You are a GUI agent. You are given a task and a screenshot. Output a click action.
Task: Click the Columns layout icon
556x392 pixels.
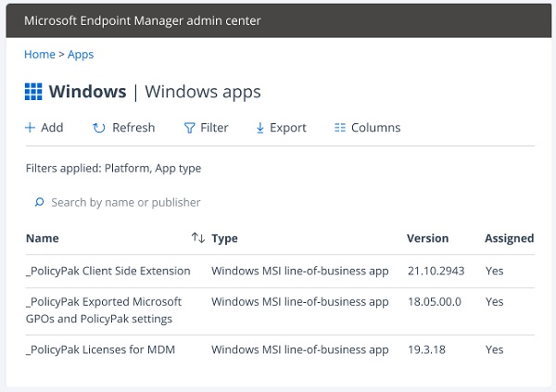(x=340, y=128)
